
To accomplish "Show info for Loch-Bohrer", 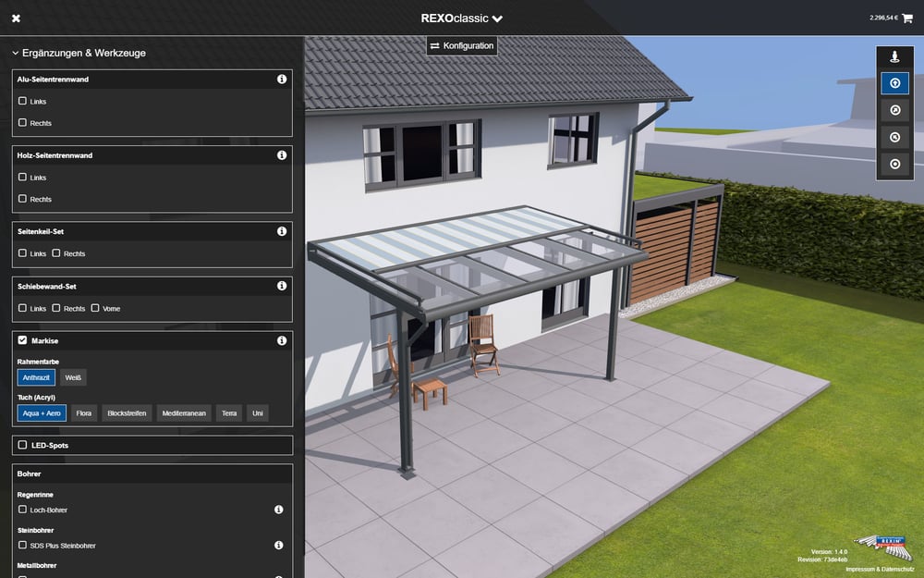I will 279,510.
